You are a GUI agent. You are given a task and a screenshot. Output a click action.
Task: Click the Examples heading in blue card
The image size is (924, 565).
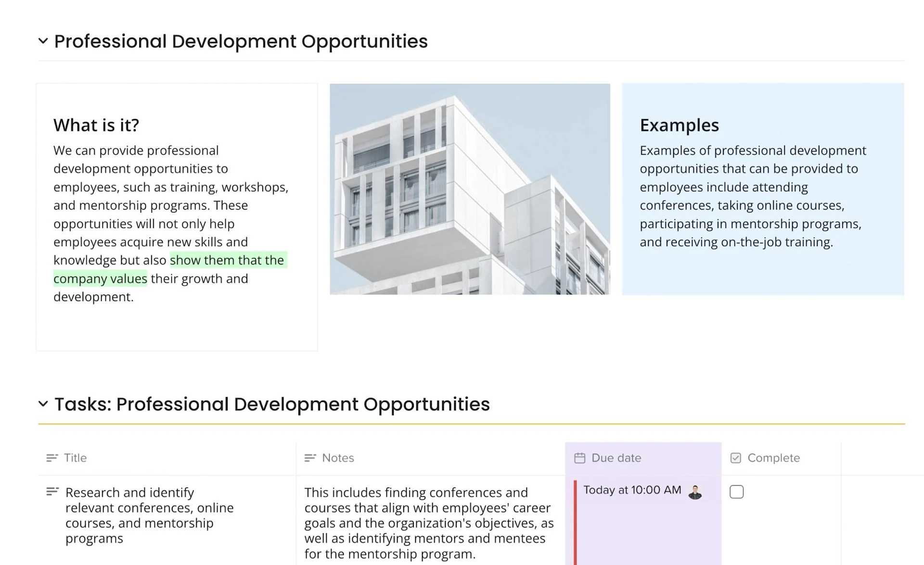tap(679, 125)
